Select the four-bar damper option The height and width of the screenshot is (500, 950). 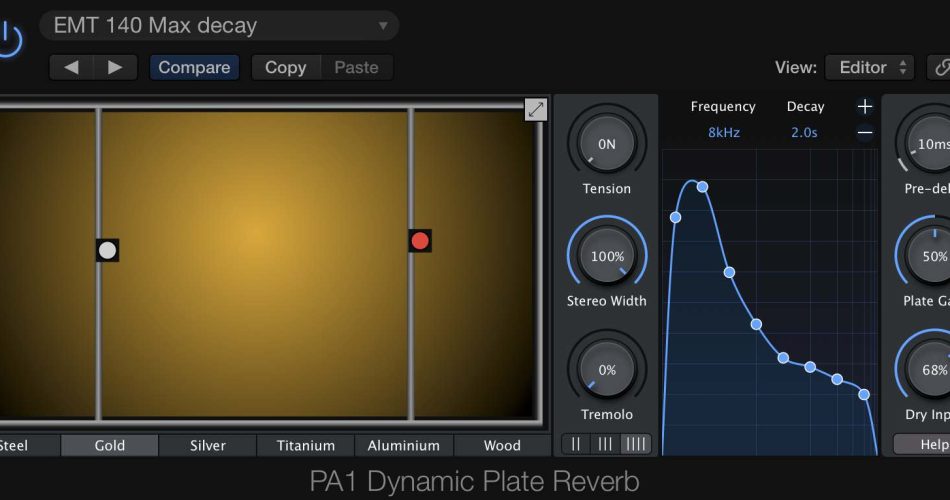point(636,444)
